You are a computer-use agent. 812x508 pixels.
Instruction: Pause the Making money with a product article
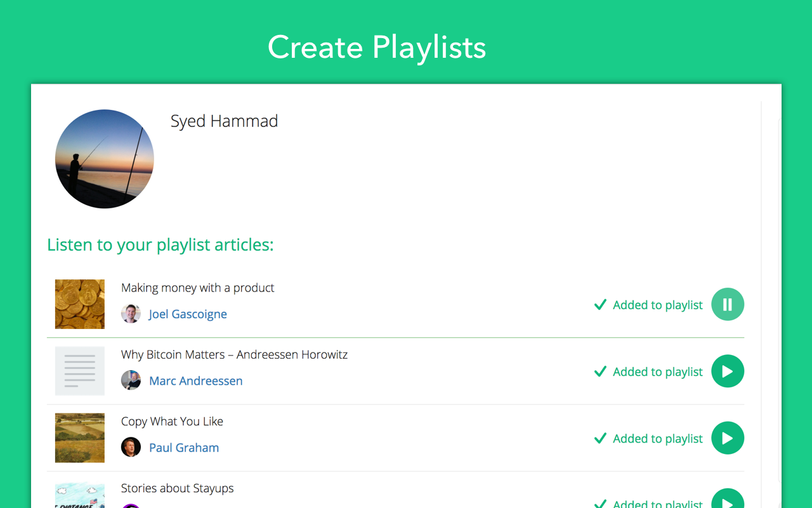point(727,304)
